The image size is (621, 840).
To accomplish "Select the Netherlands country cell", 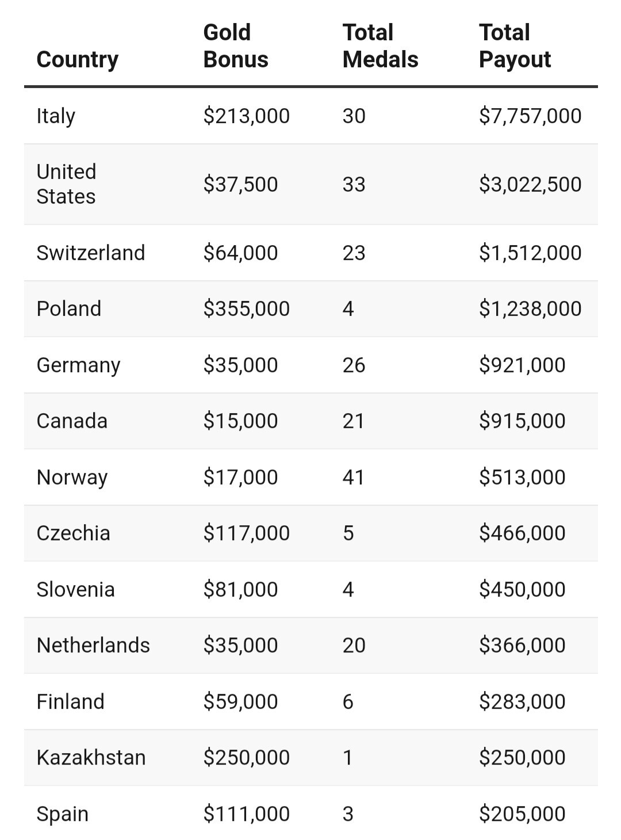I will pos(93,645).
